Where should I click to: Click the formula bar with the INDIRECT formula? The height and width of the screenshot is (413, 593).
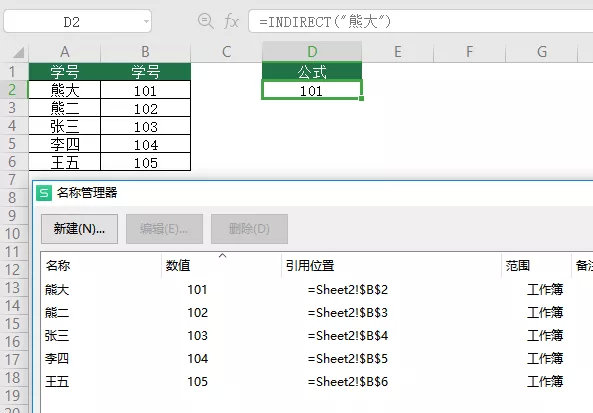point(421,21)
